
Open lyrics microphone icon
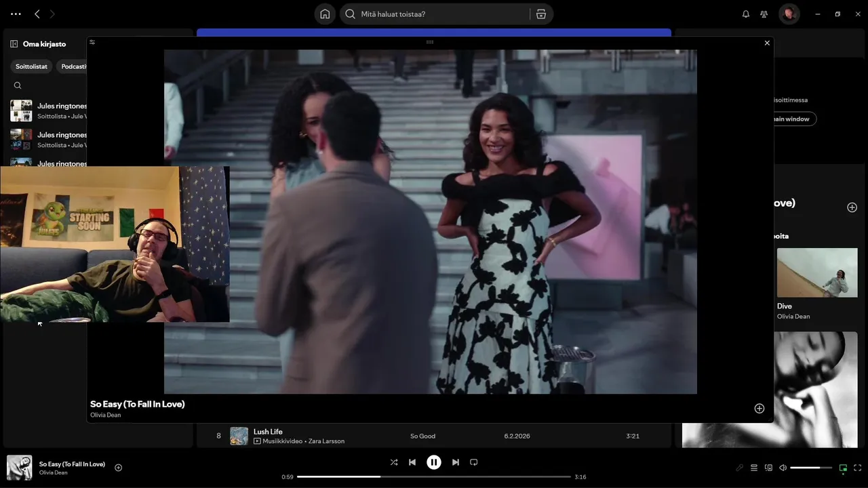740,468
